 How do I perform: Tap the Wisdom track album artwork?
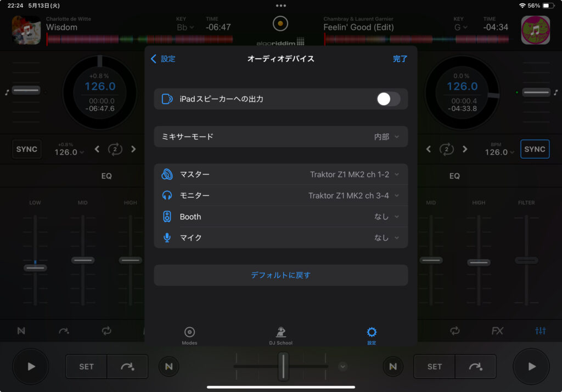tap(26, 30)
